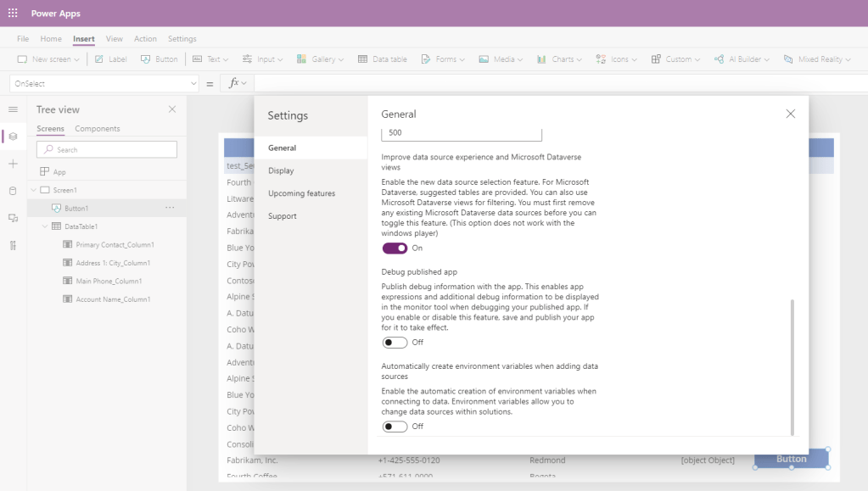This screenshot has width=868, height=491.
Task: Click the Label tool in toolbar
Action: click(110, 59)
